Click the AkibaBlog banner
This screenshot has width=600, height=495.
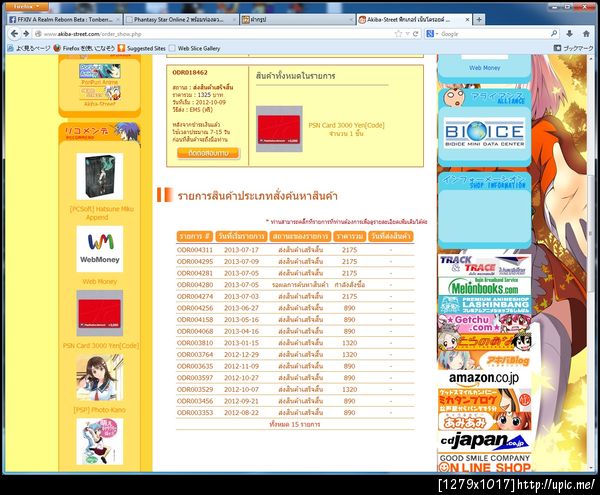pyautogui.click(x=484, y=361)
